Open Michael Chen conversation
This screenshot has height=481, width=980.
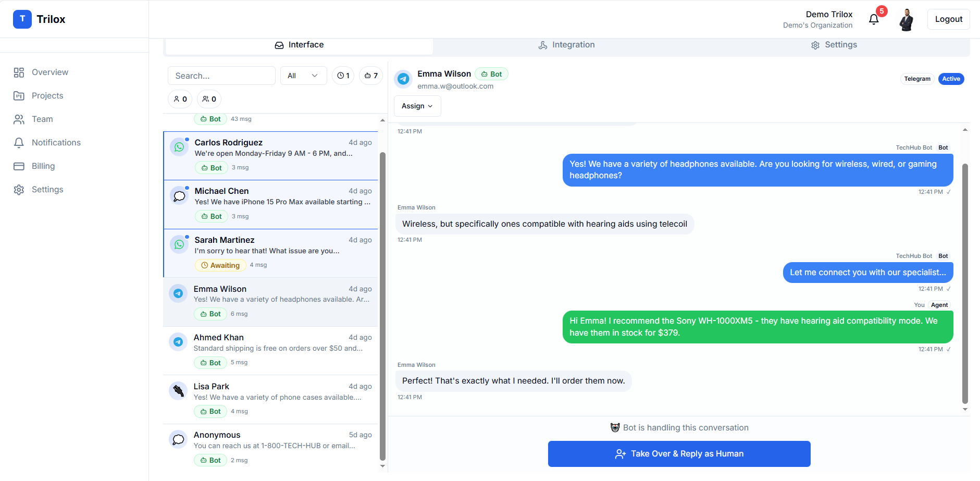pos(271,205)
